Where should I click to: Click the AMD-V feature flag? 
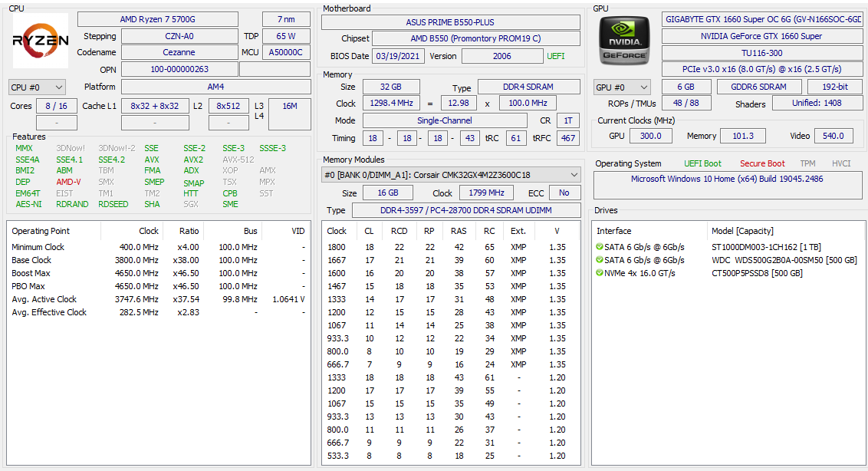pos(68,182)
